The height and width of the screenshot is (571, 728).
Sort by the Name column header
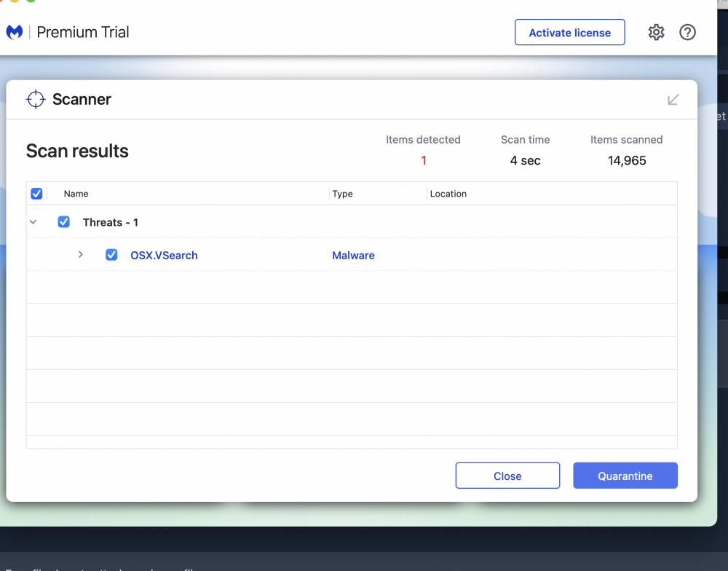pos(76,194)
